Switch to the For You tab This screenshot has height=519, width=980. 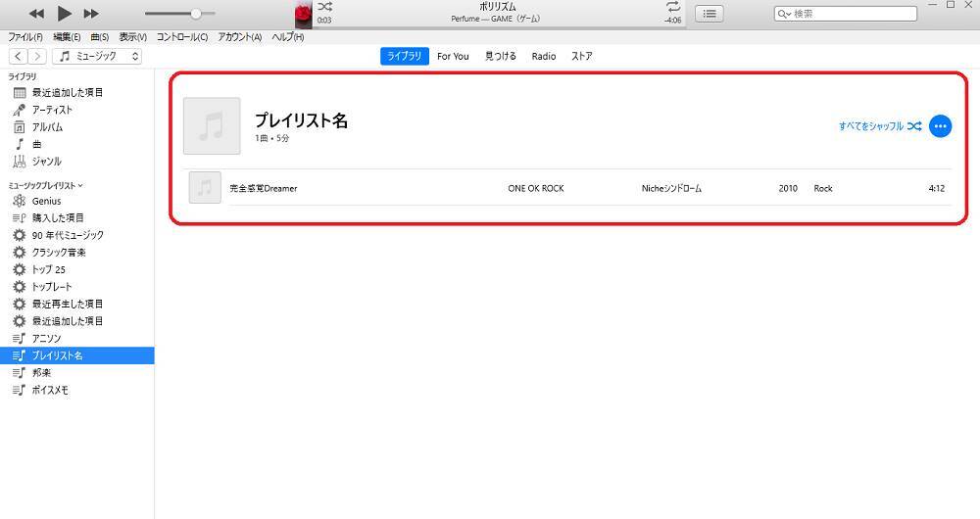click(x=453, y=57)
